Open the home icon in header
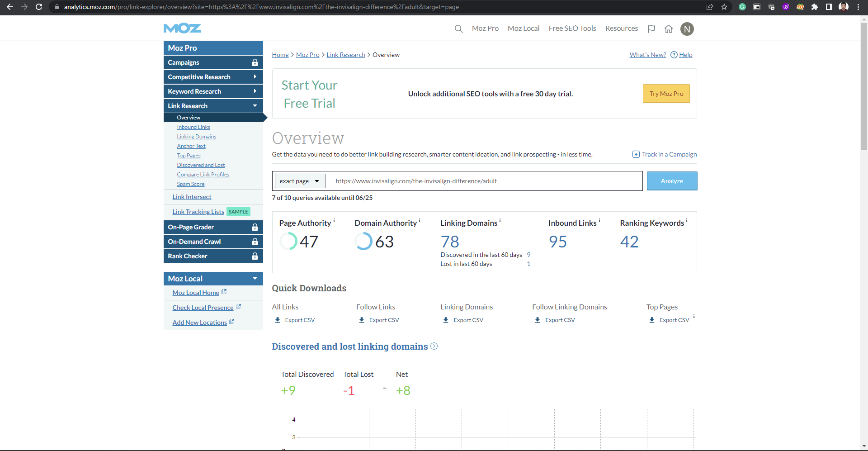This screenshot has height=451, width=868. (669, 29)
